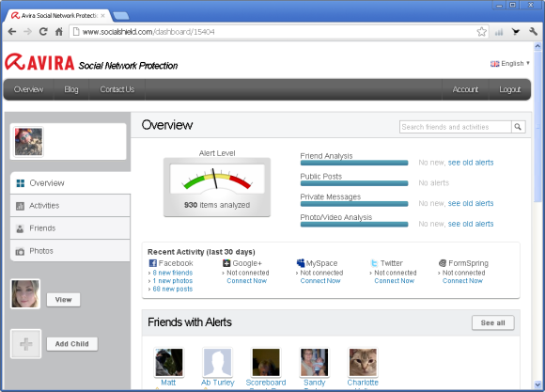The image size is (545, 392).
Task: Click Logout in the navigation bar
Action: tap(510, 89)
